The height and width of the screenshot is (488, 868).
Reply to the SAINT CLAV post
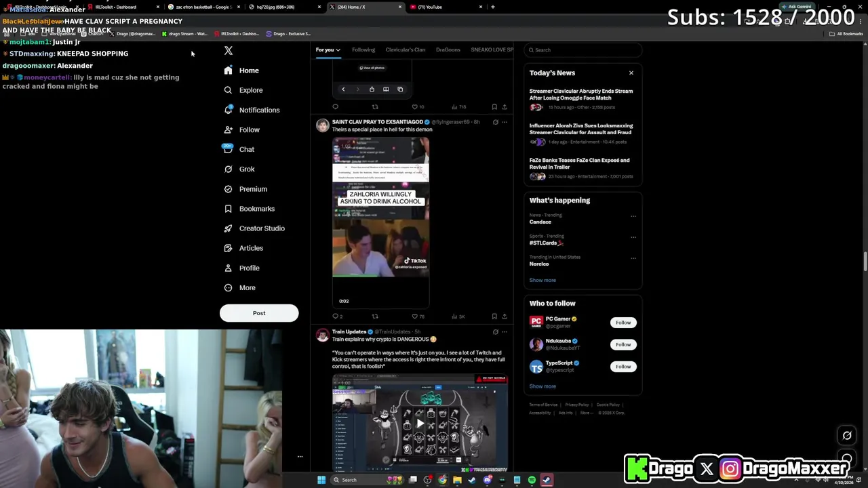pyautogui.click(x=337, y=317)
